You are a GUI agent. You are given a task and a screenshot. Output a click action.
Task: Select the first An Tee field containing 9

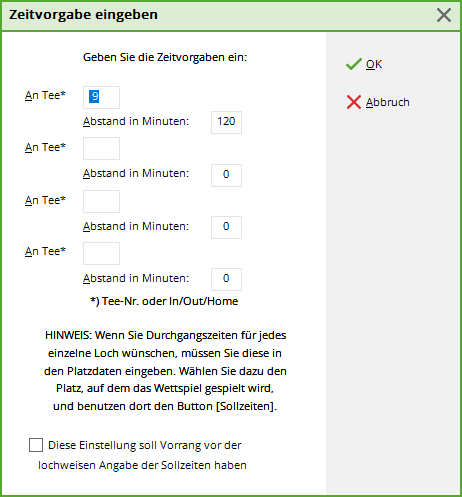(101, 97)
